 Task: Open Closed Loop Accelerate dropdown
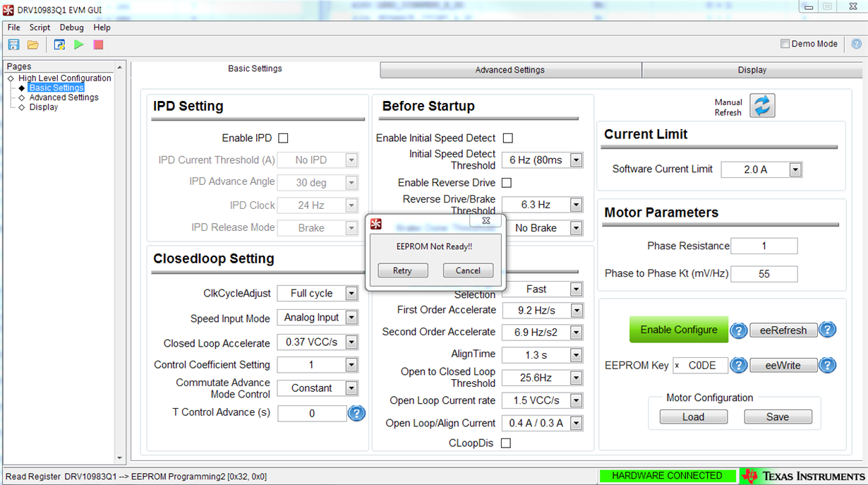(351, 342)
